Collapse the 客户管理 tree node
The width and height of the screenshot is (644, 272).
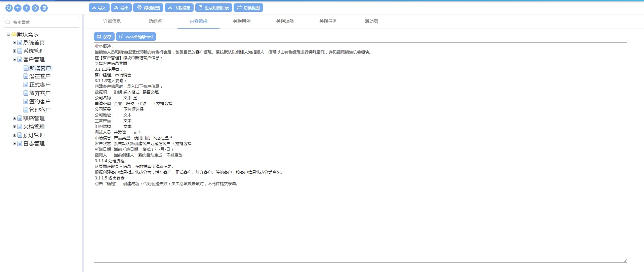click(14, 60)
